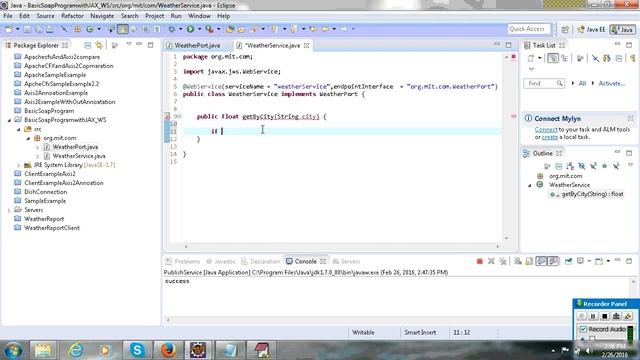Click stop button in Recorder Panel

point(605,316)
